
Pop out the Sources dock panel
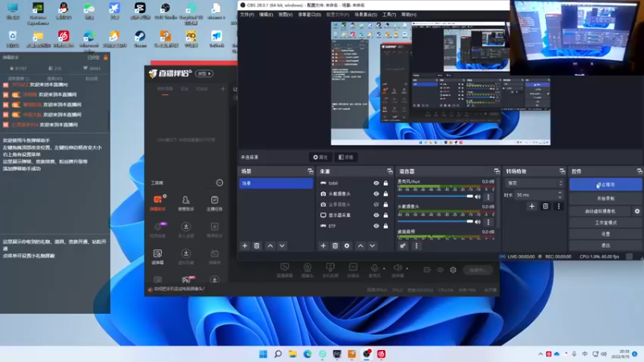pos(390,171)
